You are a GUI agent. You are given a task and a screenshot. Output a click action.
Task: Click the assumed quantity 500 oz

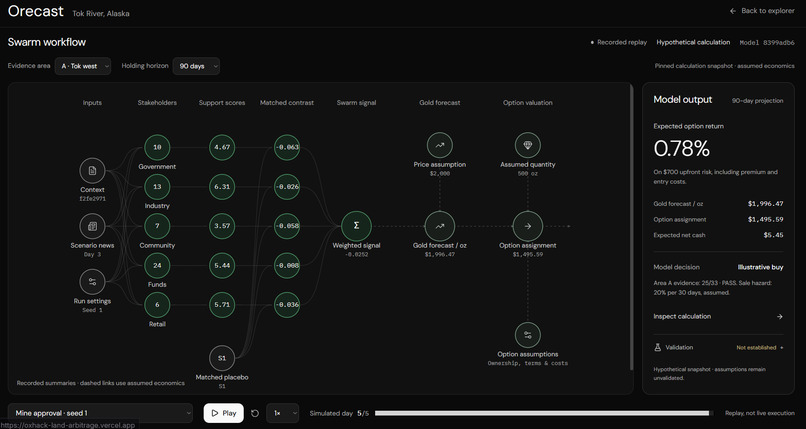[528, 174]
